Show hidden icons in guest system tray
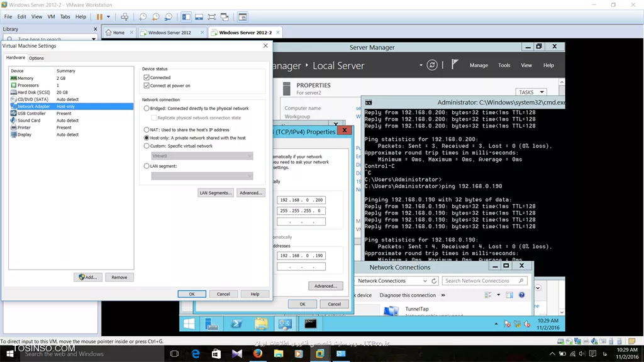Viewport: 644px width, 362px height. 496,324
